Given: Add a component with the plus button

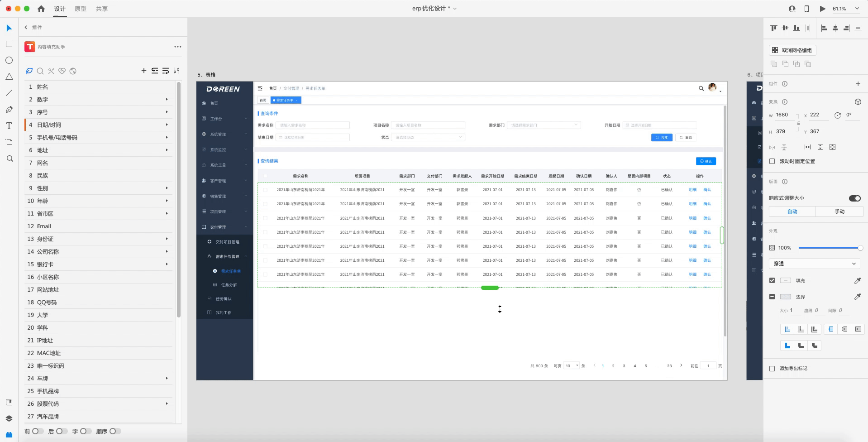Looking at the screenshot, I should 858,84.
